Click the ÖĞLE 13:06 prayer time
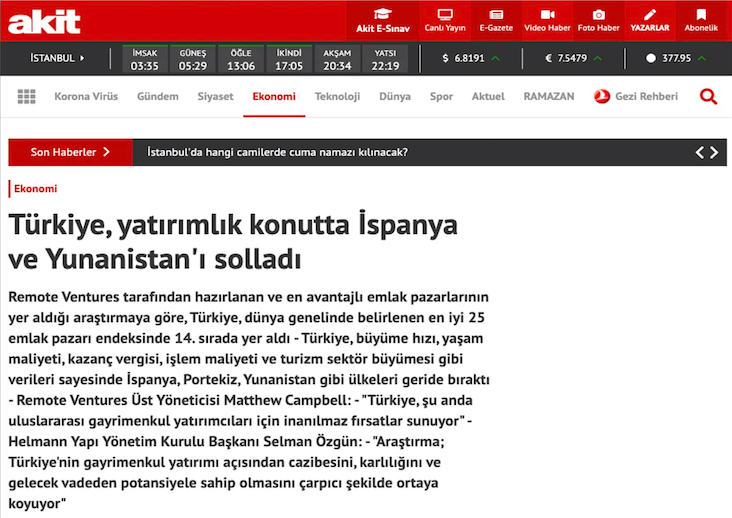The image size is (732, 518). (x=241, y=59)
